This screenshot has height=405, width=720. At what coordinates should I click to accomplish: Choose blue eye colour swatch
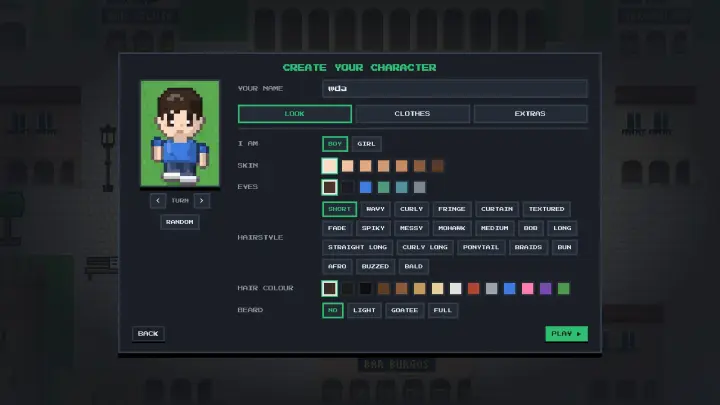coord(366,187)
